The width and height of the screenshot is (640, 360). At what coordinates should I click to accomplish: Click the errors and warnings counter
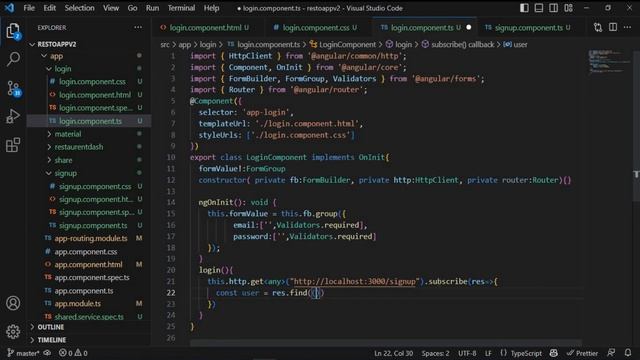click(x=73, y=353)
